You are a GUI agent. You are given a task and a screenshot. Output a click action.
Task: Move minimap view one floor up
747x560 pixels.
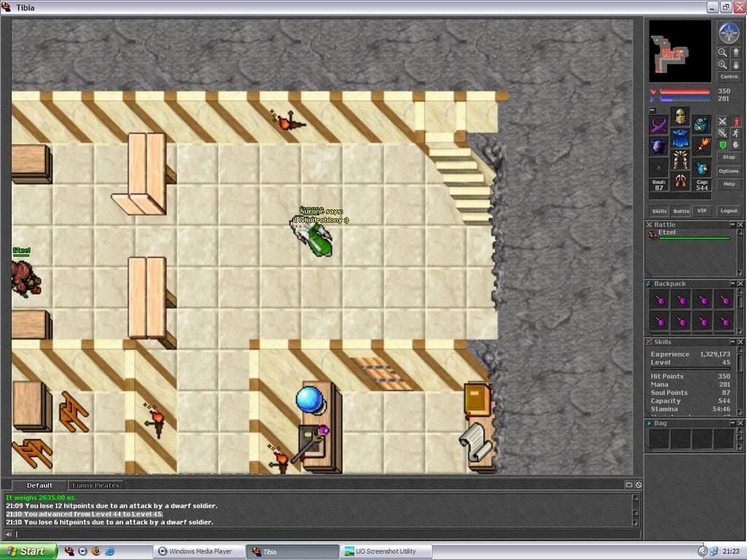[x=736, y=52]
